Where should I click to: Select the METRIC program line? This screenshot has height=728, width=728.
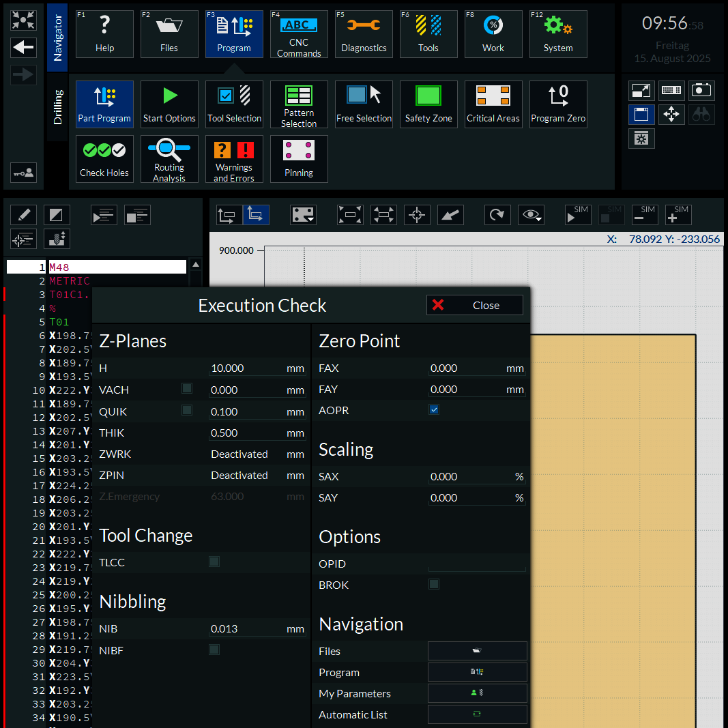click(x=70, y=281)
